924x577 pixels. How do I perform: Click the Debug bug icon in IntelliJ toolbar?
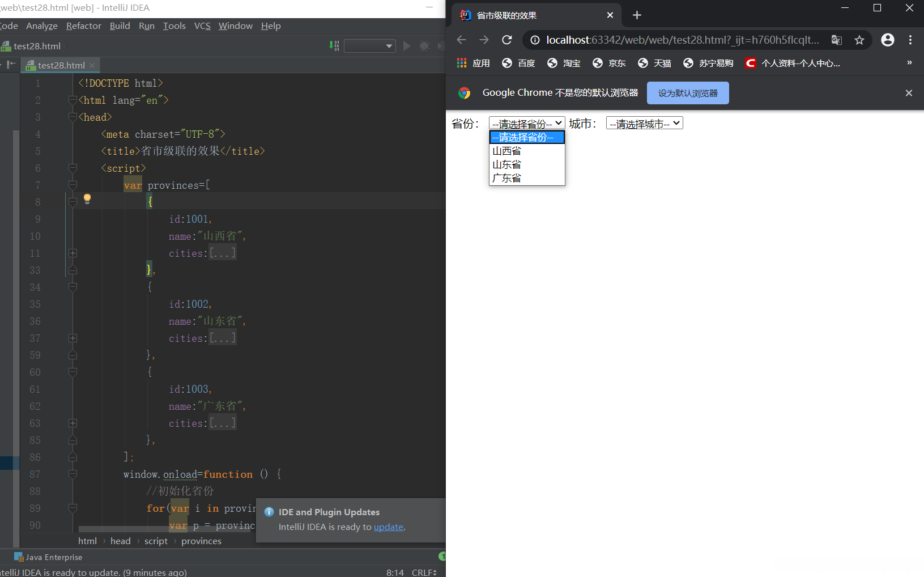click(424, 46)
